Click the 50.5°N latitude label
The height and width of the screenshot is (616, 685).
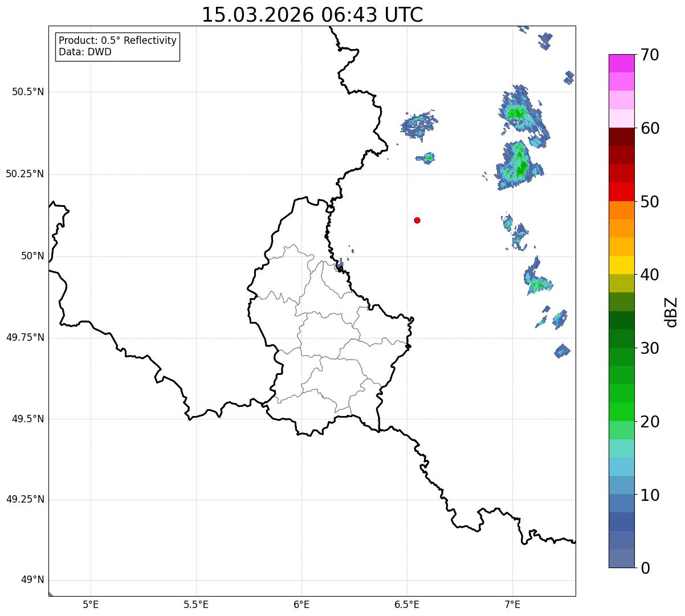(28, 92)
